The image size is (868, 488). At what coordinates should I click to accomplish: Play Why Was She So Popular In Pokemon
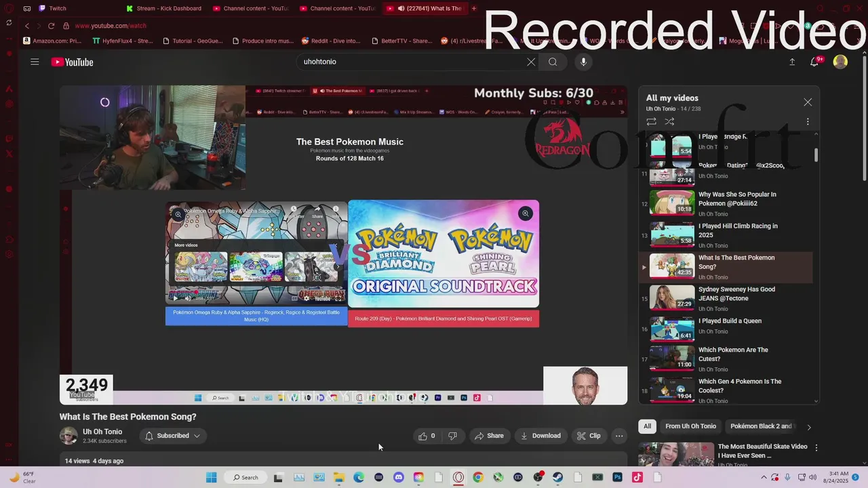(726, 203)
